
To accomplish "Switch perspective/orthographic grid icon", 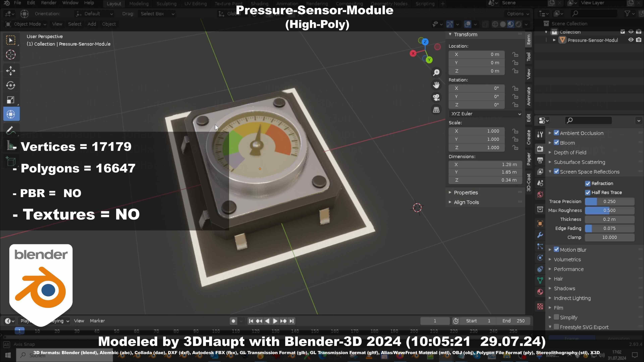I will tap(436, 110).
